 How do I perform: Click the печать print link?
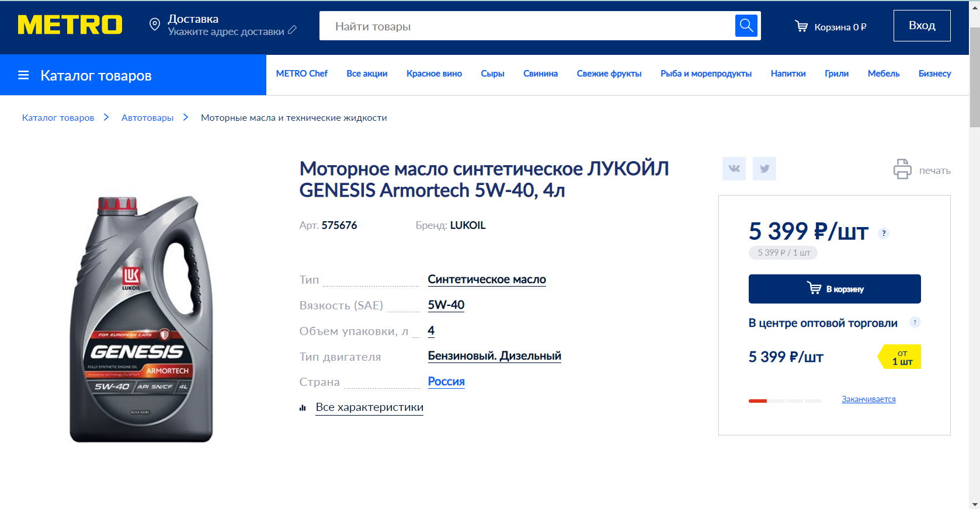pyautogui.click(x=934, y=170)
